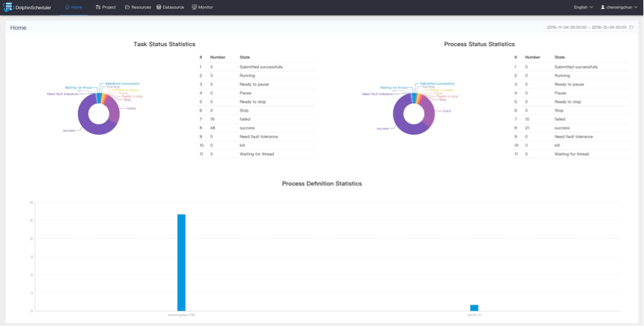Click the tall blue bar for chenxingchun

point(181,262)
